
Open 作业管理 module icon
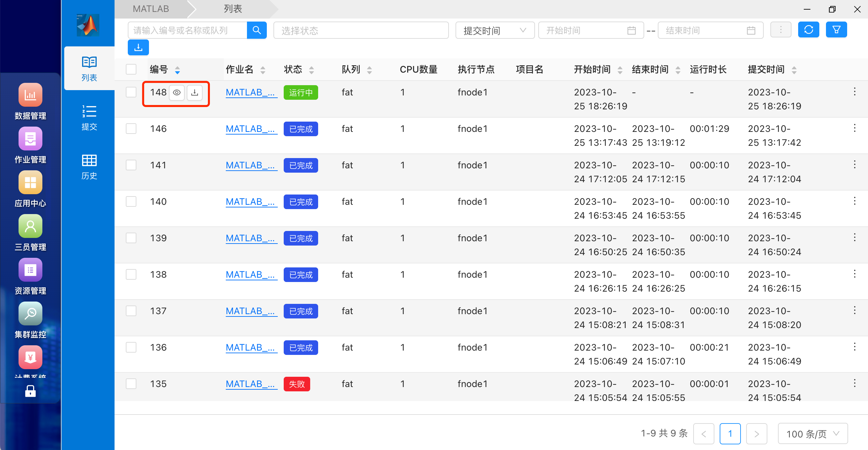click(x=30, y=139)
